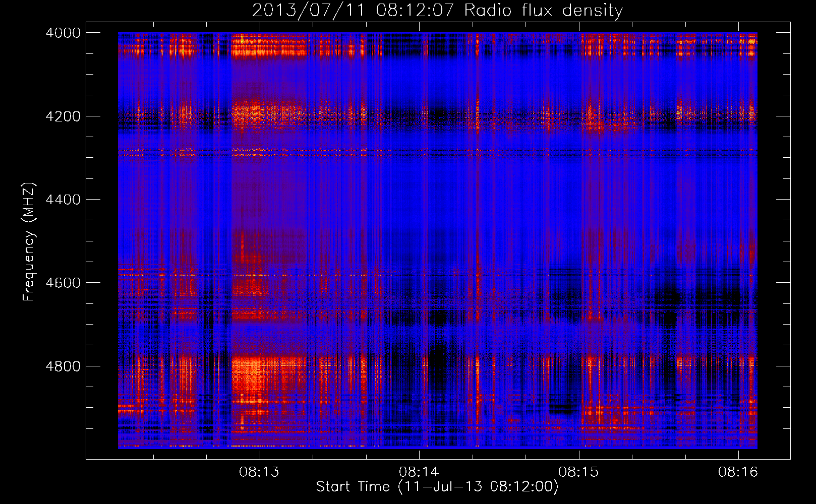
Task: Click the plot title '2013/07/11 08:12:07 Radio flux density'
Action: (437, 10)
